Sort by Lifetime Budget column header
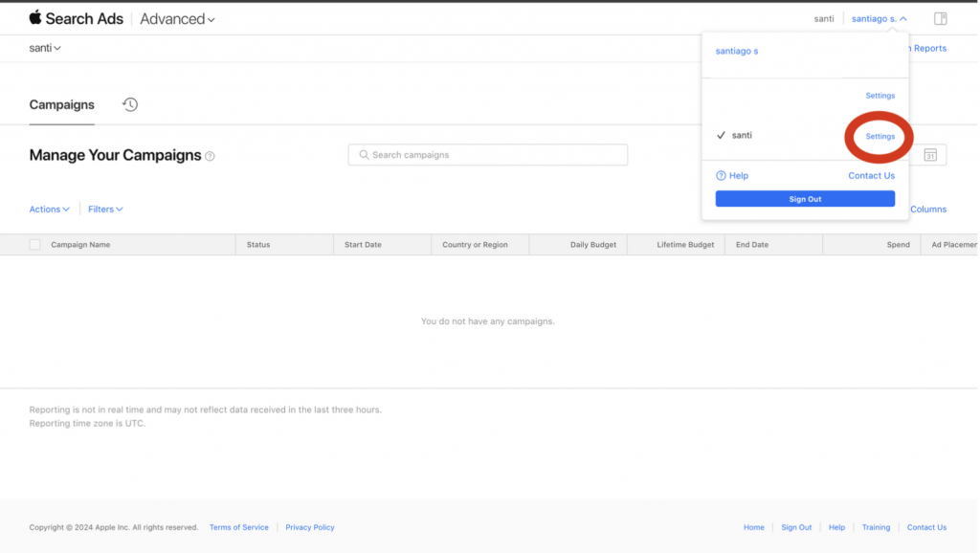 click(685, 244)
